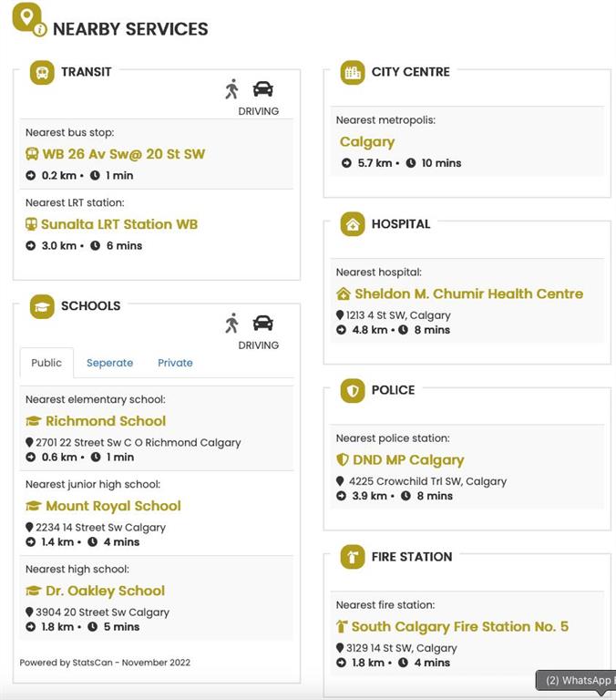Click the Transit bus header icon
The image size is (616, 700).
coord(42,72)
